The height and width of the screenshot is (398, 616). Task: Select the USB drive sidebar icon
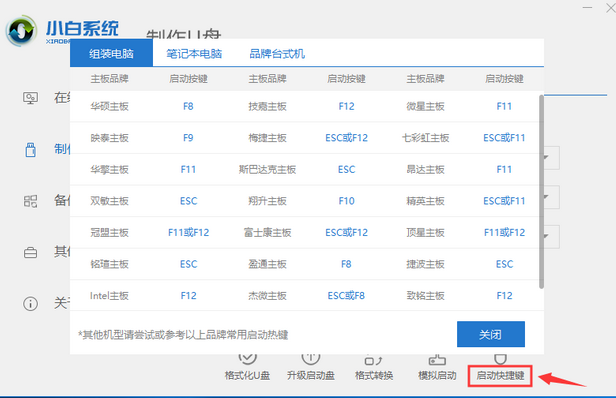30,150
